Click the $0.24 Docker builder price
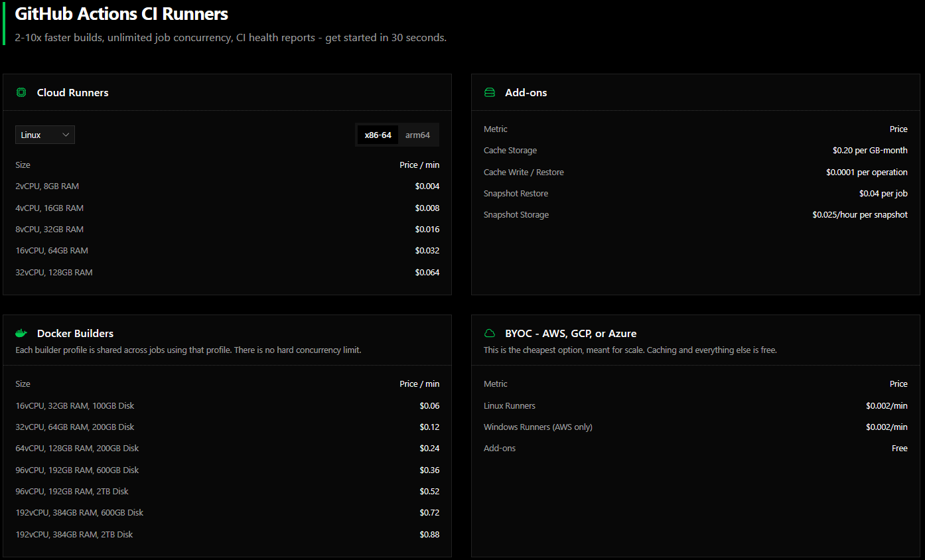 [x=429, y=449]
